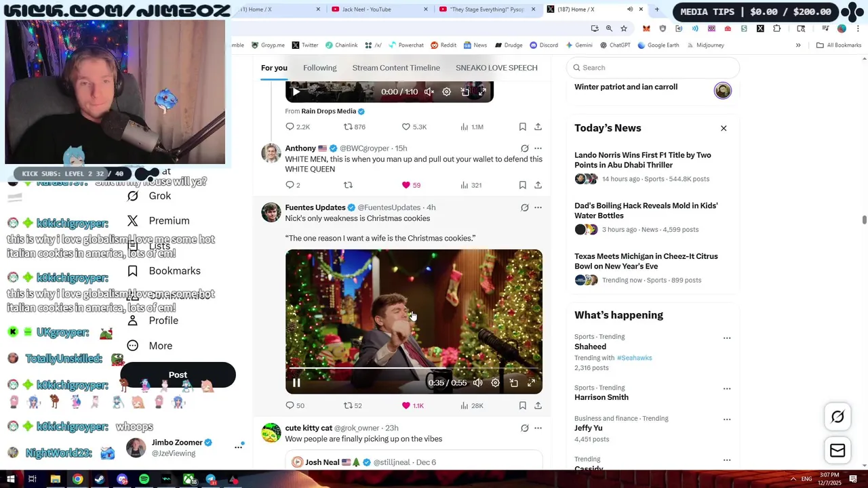Open More in the sidebar
Viewport: 868px width, 488px height.
coord(150,346)
